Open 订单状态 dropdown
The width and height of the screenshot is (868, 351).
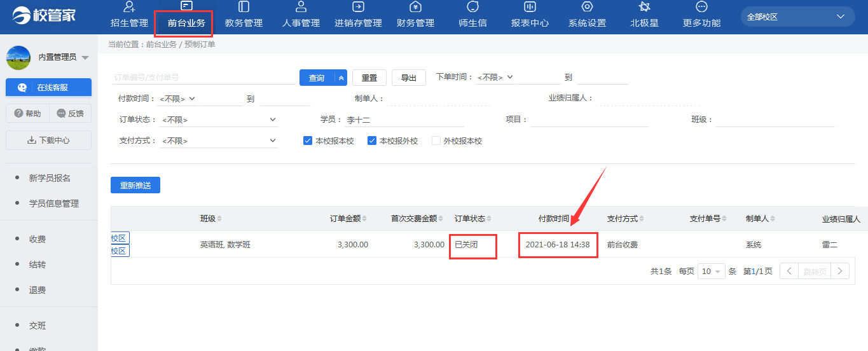(219, 120)
